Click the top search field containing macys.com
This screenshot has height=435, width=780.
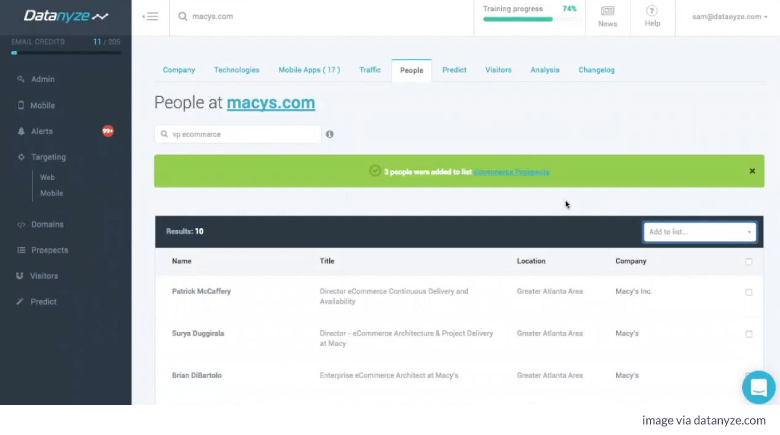point(323,16)
